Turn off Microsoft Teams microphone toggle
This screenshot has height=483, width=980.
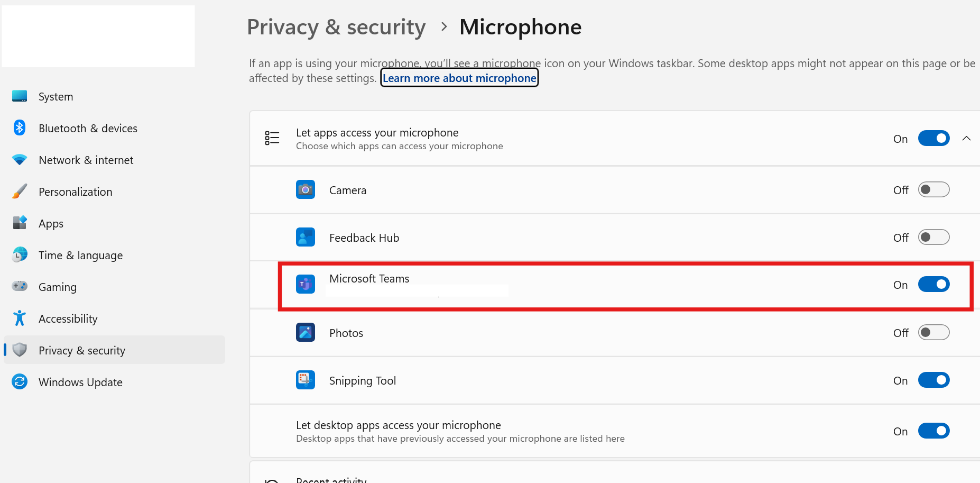[x=933, y=285]
